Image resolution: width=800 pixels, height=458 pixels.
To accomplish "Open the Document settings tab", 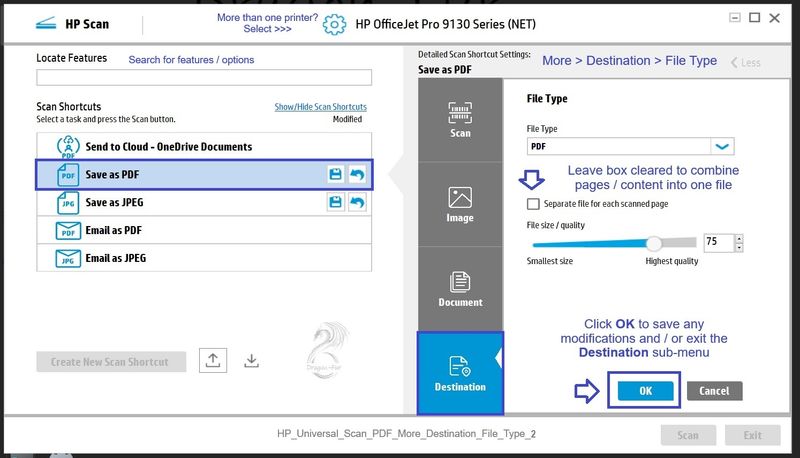I will tap(460, 289).
